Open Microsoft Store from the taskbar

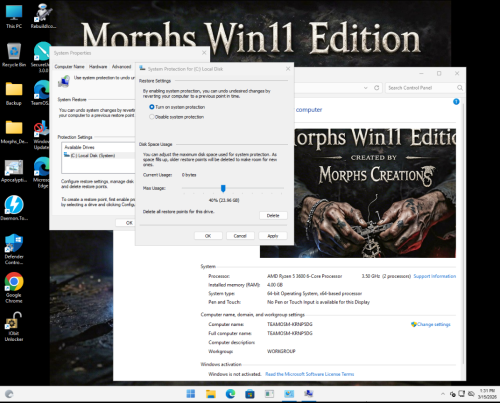point(250,394)
